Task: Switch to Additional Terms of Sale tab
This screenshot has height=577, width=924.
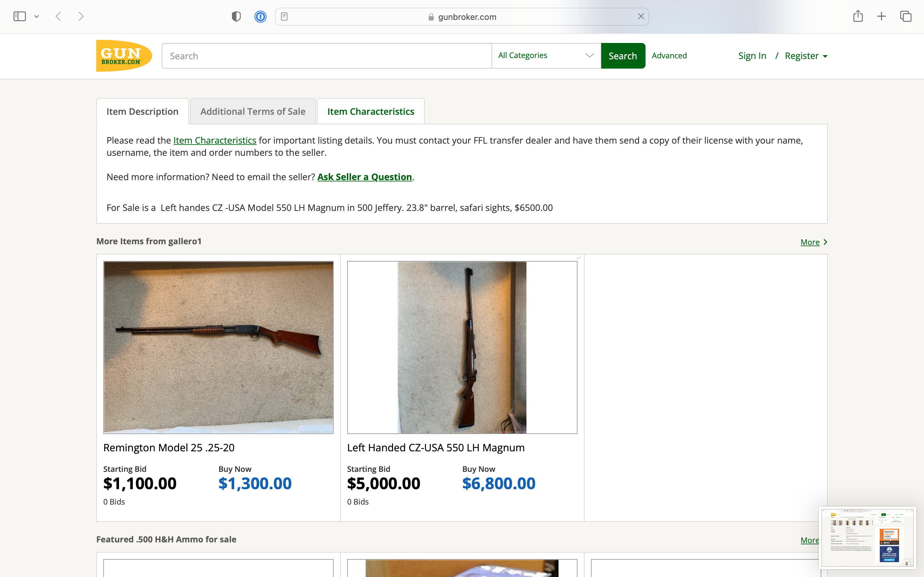Action: click(253, 111)
